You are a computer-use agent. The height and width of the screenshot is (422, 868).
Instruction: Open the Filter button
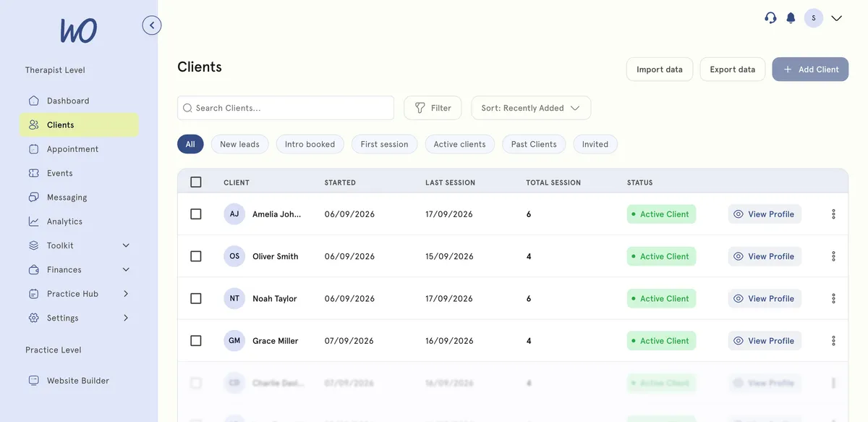click(x=433, y=108)
